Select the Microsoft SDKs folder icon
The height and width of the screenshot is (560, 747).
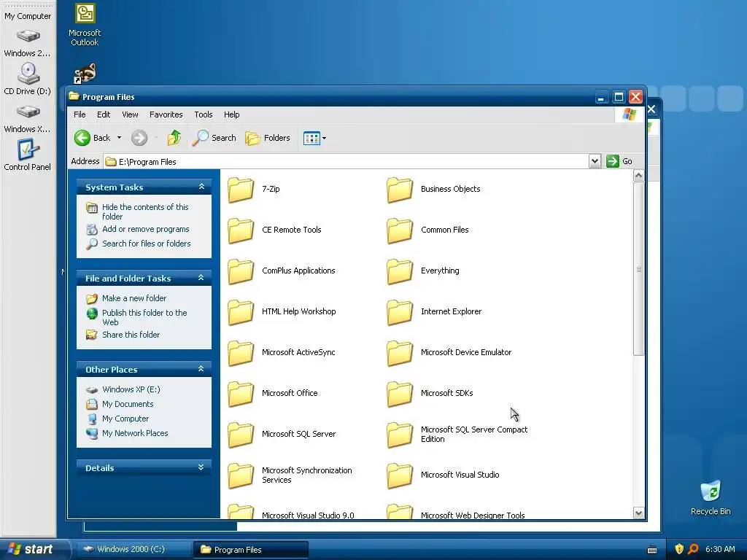click(400, 394)
